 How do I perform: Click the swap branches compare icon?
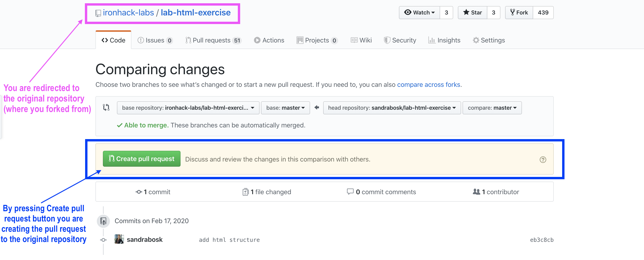tap(106, 108)
